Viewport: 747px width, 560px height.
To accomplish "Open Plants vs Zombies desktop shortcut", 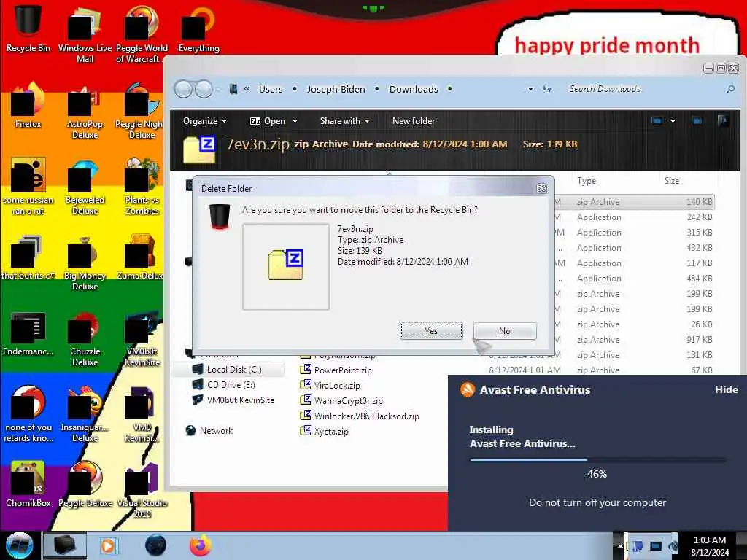I will pos(142,187).
